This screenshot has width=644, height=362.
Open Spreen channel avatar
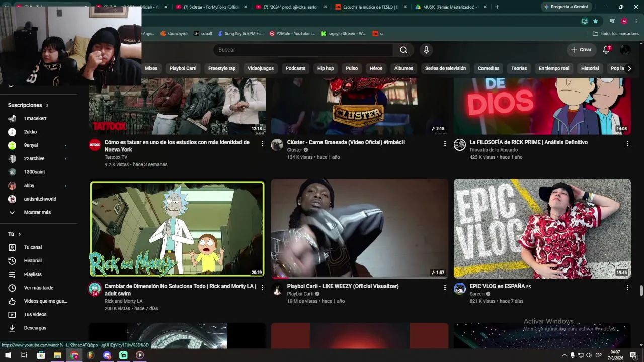click(460, 289)
